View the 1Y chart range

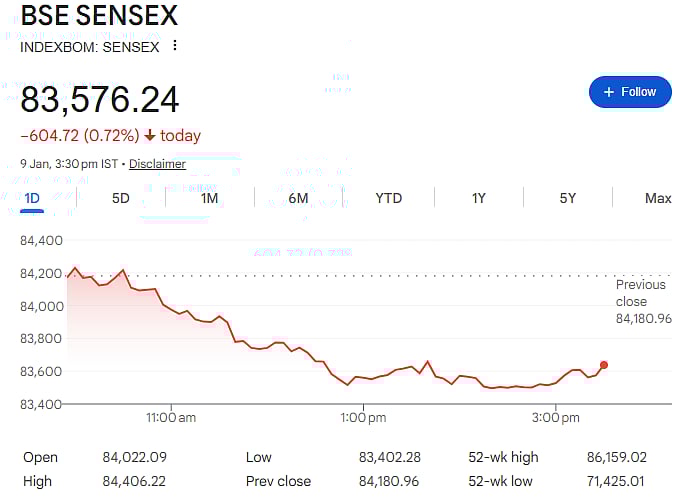[x=478, y=198]
